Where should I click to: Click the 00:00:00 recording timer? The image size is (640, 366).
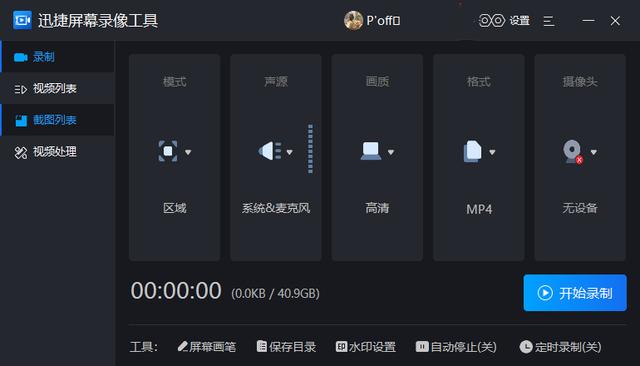(x=176, y=291)
